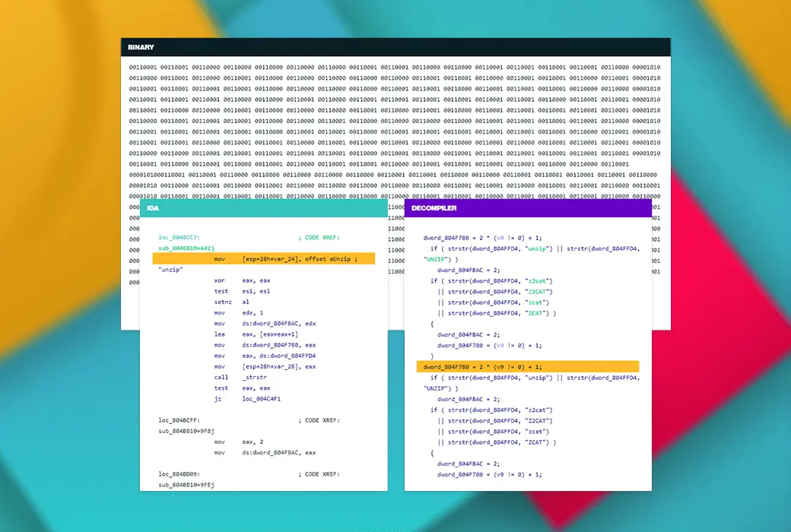Select mov ds:dword_804FBAC, edx line
The width and height of the screenshot is (791, 532).
[265, 323]
